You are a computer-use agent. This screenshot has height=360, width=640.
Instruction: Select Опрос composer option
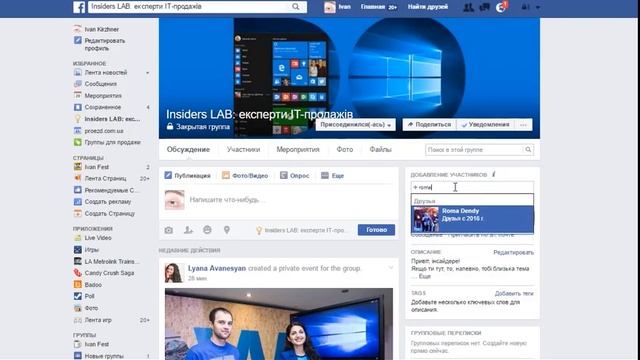tap(295, 176)
